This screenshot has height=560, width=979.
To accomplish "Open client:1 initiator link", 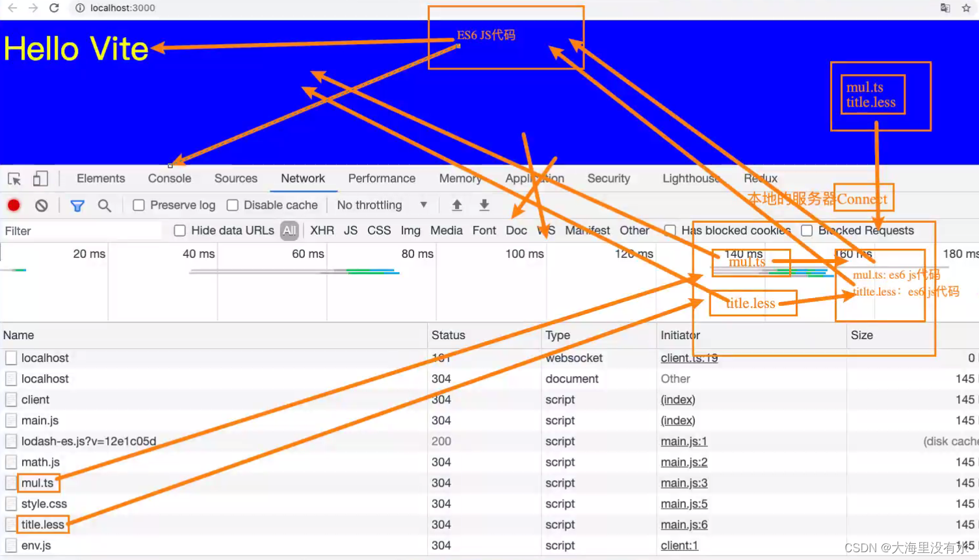I will (x=679, y=545).
